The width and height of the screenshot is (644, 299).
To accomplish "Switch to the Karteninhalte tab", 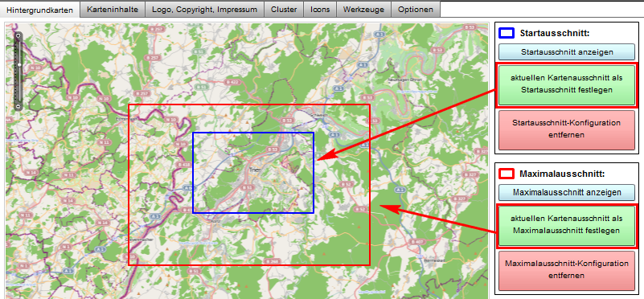I will pos(112,9).
